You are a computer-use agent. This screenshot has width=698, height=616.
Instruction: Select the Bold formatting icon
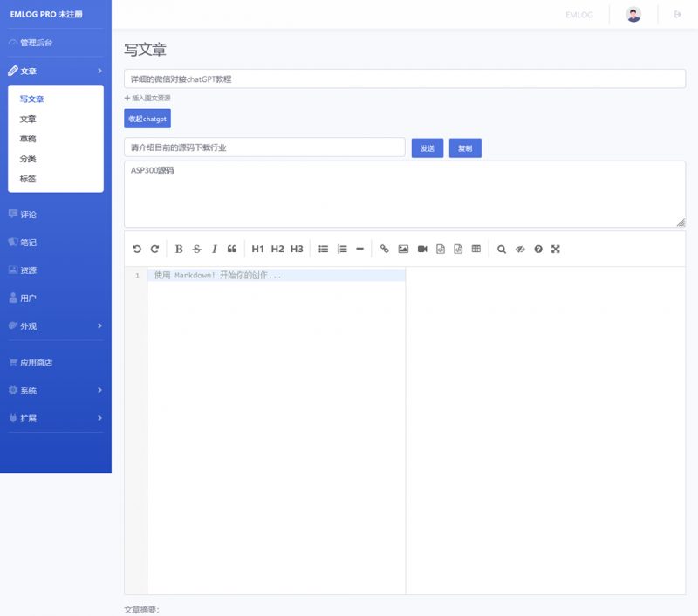tap(178, 249)
